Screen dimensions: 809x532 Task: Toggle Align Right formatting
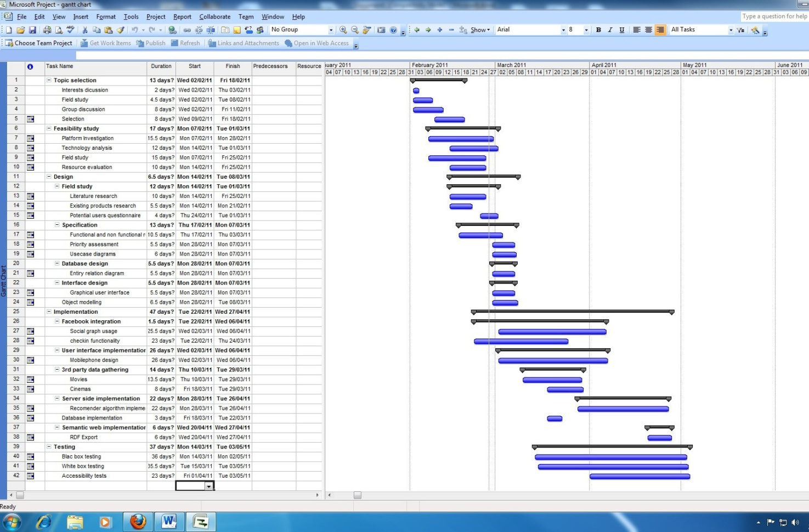(x=660, y=30)
